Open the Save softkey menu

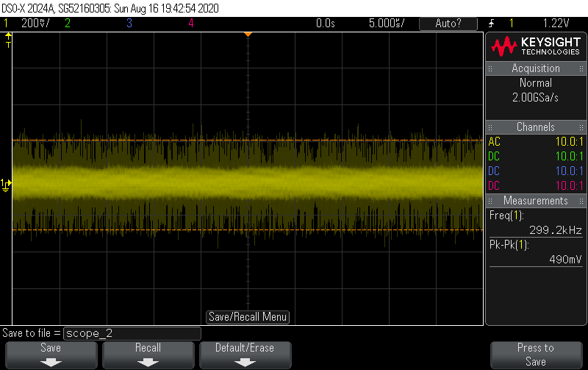[51, 355]
